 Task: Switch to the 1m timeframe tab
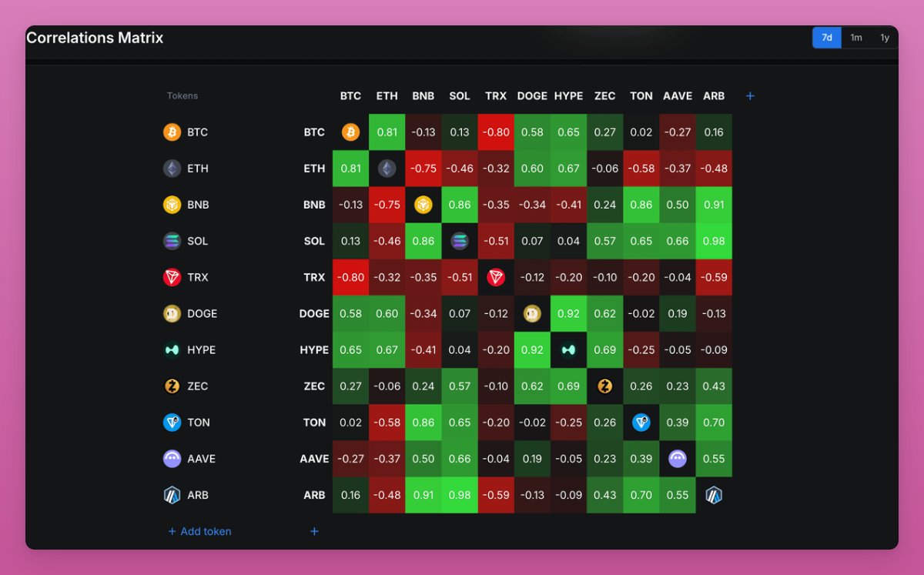(x=856, y=38)
